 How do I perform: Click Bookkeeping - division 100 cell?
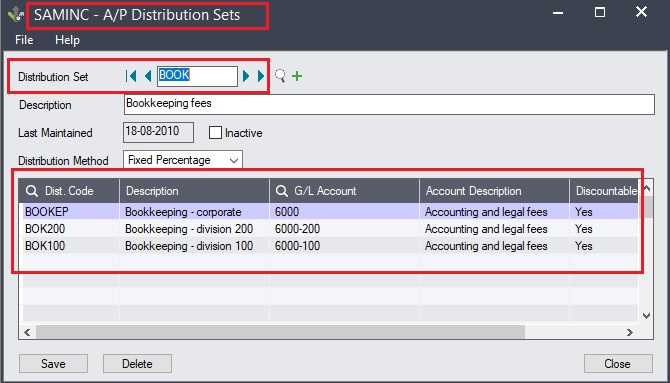(x=194, y=246)
